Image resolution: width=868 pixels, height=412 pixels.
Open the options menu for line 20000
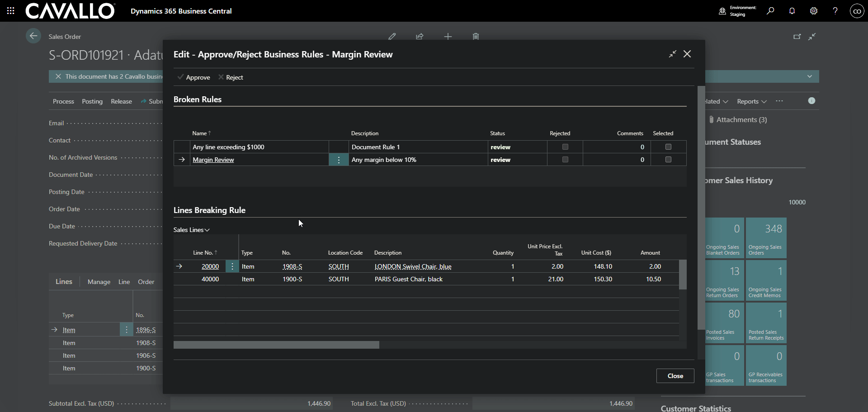point(232,266)
